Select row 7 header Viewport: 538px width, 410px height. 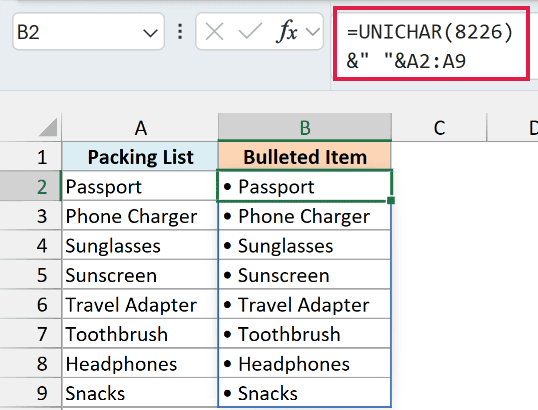[31, 334]
